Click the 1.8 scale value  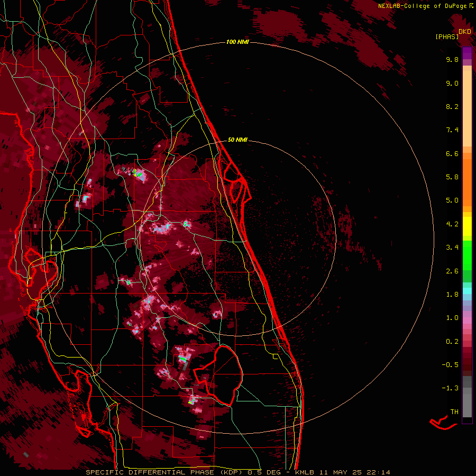coord(452,295)
